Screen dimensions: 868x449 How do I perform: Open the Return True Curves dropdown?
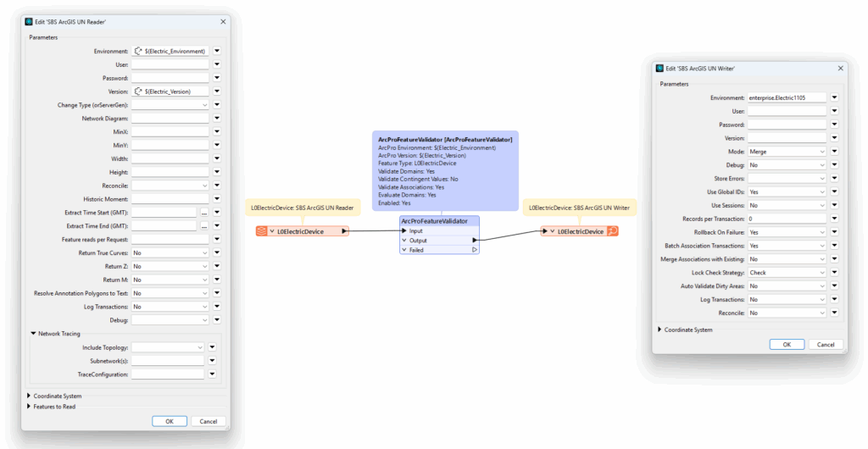pyautogui.click(x=170, y=252)
